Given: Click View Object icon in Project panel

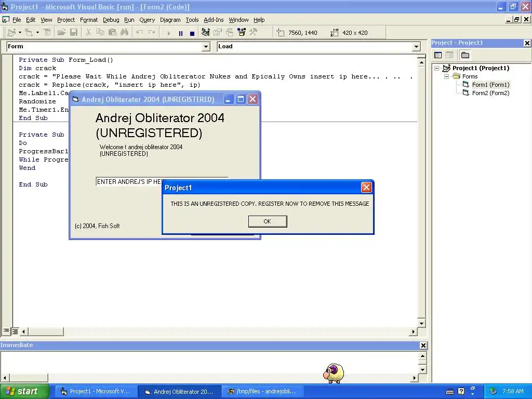Looking at the screenshot, I should [449, 55].
